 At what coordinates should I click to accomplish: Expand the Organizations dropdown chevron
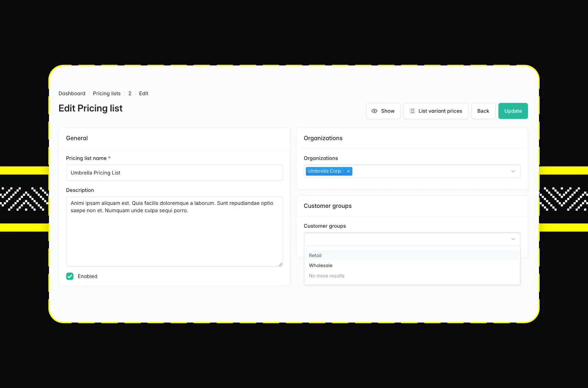tap(513, 171)
